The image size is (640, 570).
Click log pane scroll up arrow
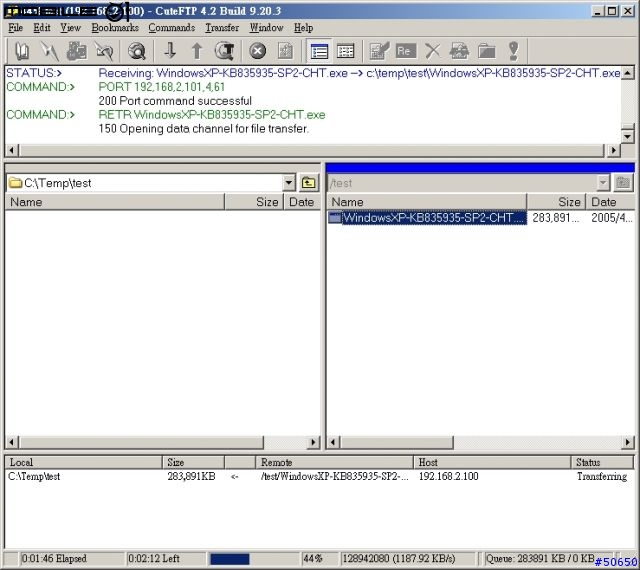[627, 73]
